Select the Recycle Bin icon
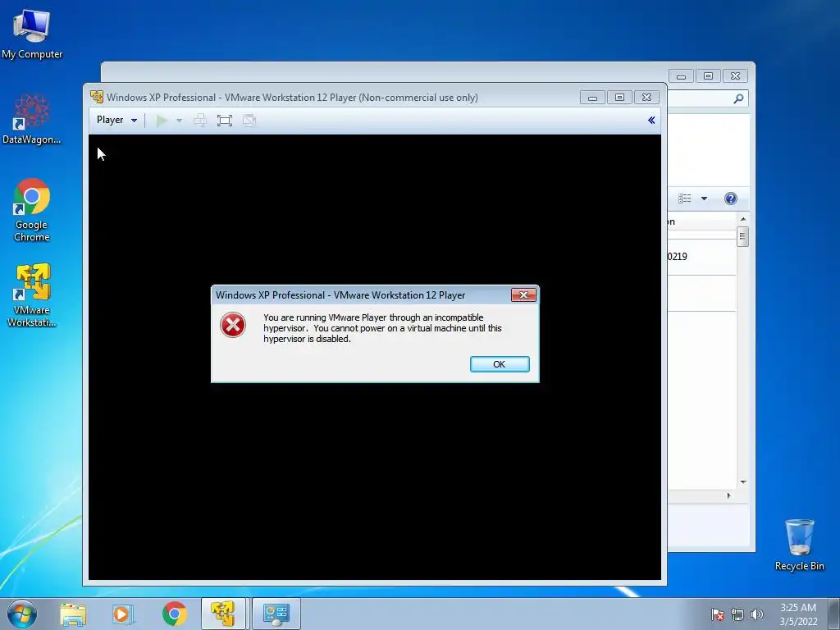Screen dimensions: 840x630 coord(799,545)
